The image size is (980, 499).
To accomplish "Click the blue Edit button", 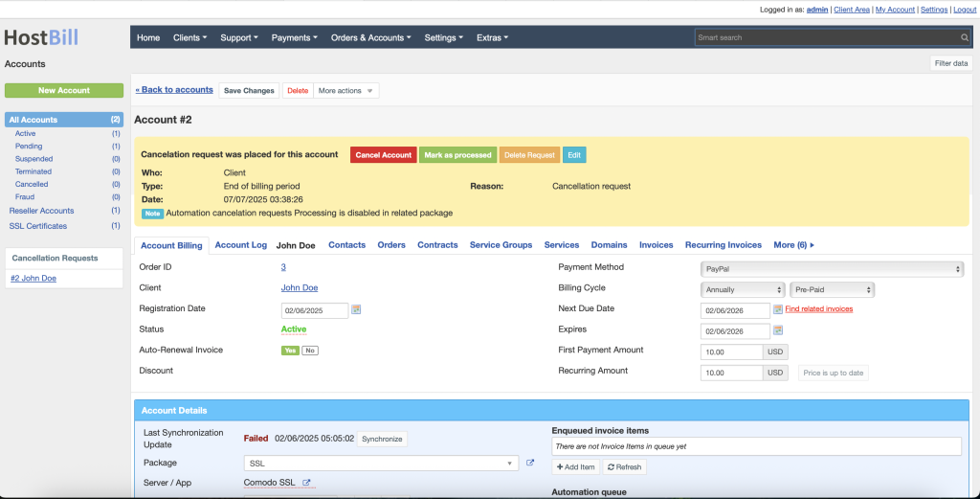I will coord(574,155).
